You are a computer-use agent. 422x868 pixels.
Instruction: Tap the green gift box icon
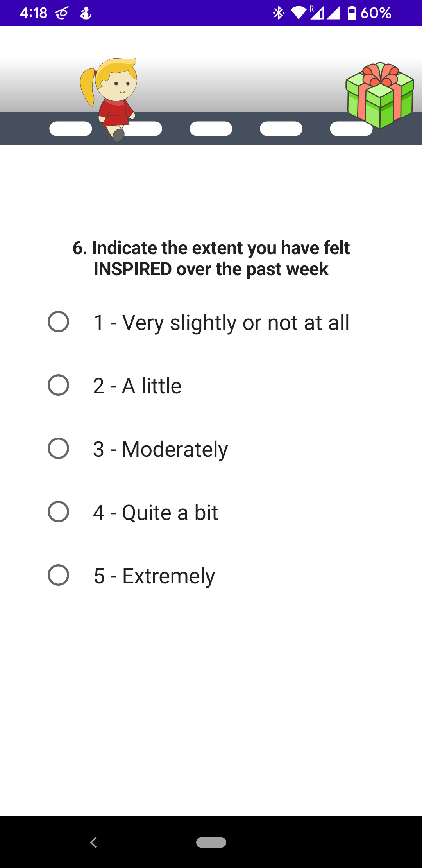point(380,96)
